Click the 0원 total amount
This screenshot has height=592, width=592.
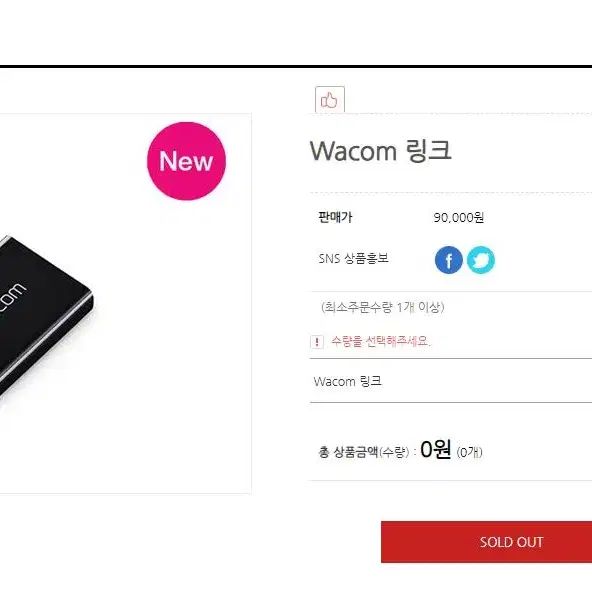[x=435, y=449]
